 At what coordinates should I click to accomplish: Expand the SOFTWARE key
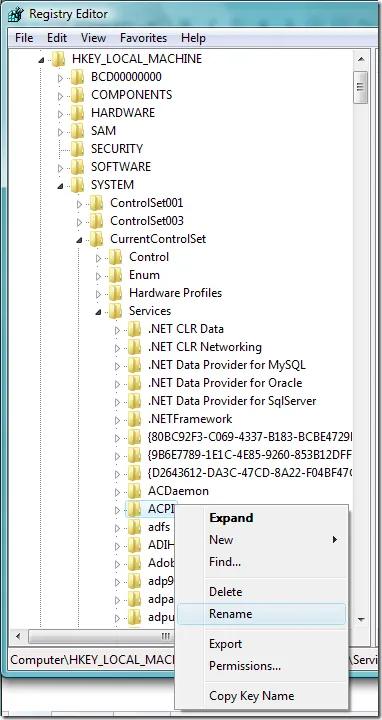pyautogui.click(x=61, y=168)
